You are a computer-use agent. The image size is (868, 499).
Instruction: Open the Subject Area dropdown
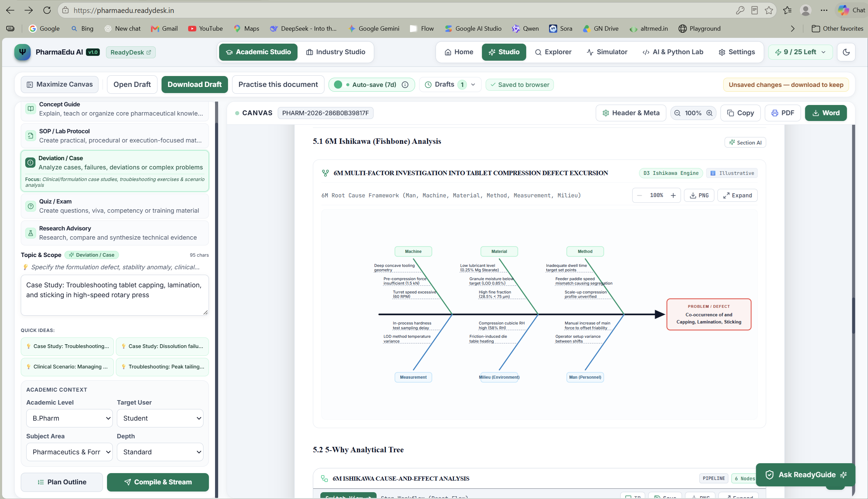coord(69,452)
